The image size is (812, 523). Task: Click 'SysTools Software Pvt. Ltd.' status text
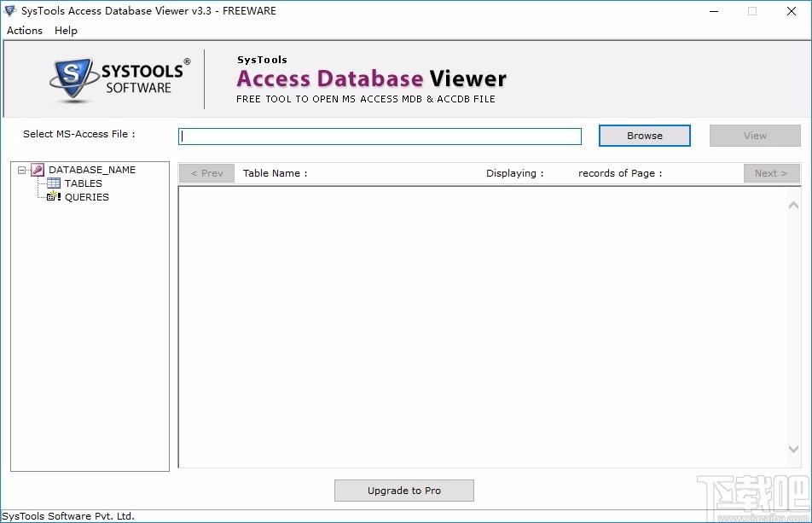pos(68,516)
